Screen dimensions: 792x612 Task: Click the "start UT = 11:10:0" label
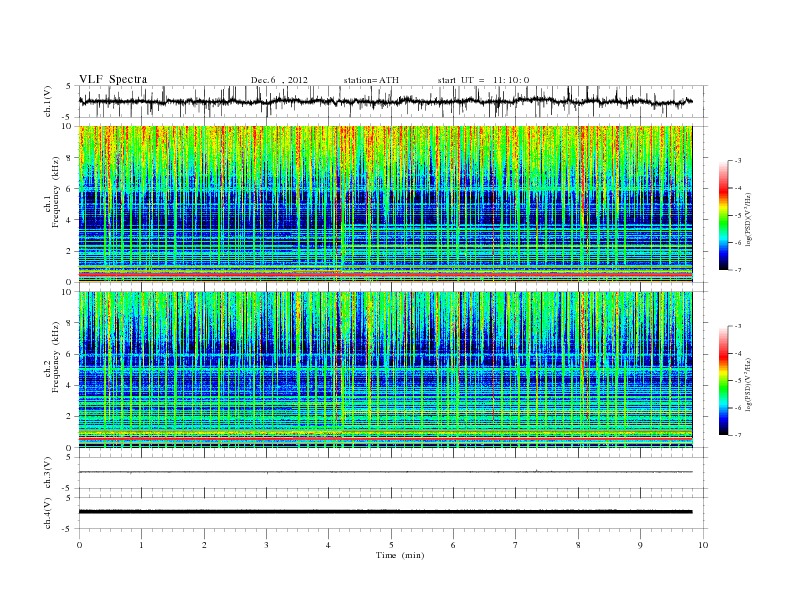(483, 80)
